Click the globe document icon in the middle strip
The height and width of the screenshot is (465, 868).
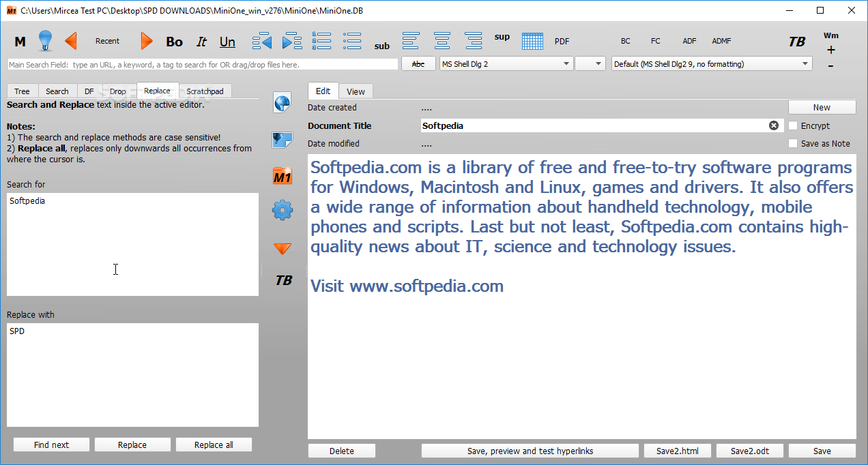[x=283, y=103]
